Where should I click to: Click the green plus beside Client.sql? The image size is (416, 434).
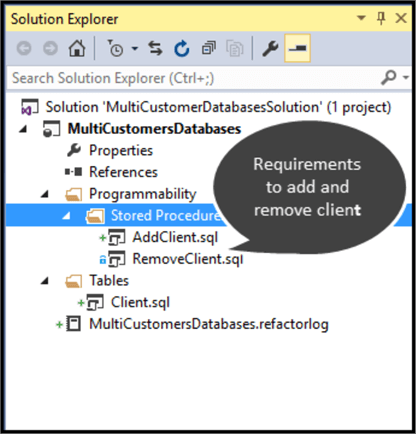[x=81, y=303]
